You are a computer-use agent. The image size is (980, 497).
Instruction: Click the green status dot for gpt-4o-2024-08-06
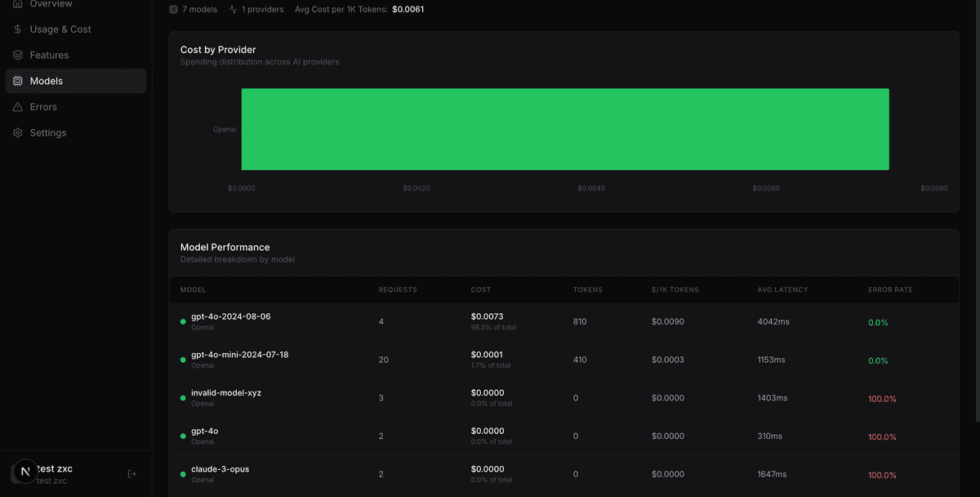[x=183, y=322]
